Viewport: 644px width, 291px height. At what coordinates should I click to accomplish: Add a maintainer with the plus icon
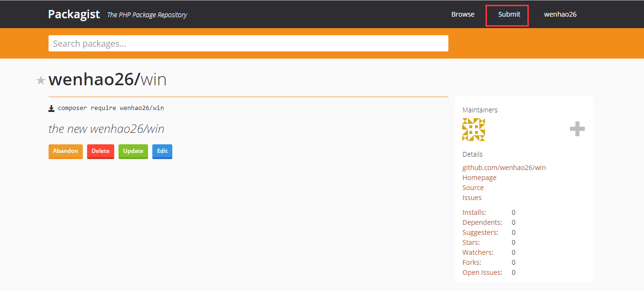(x=577, y=129)
